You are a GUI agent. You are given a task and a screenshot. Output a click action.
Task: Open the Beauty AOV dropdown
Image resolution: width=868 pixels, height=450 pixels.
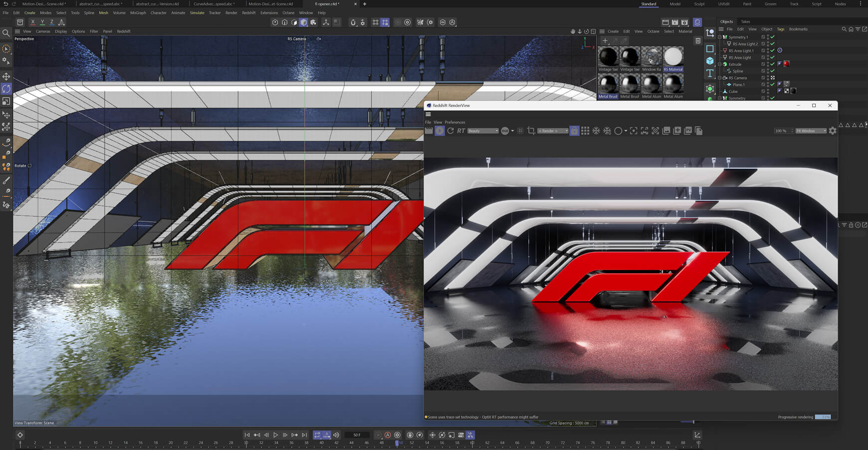[483, 131]
